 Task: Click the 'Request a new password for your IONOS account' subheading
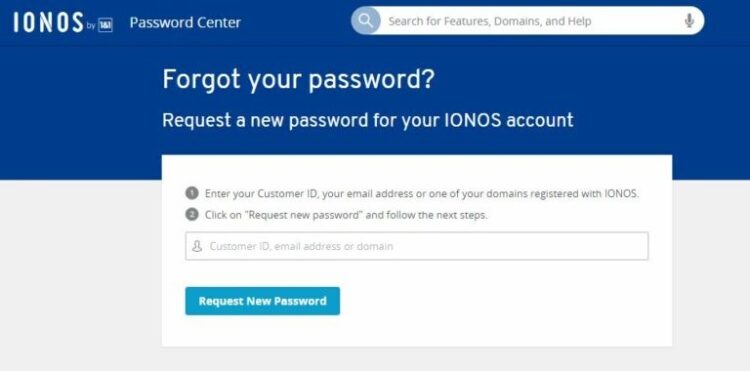pos(367,120)
